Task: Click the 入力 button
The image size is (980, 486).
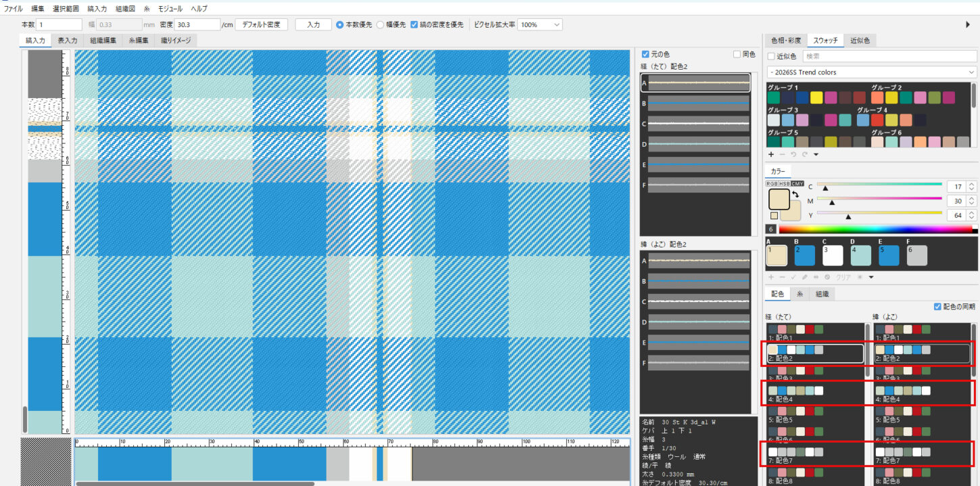Action: pos(314,24)
